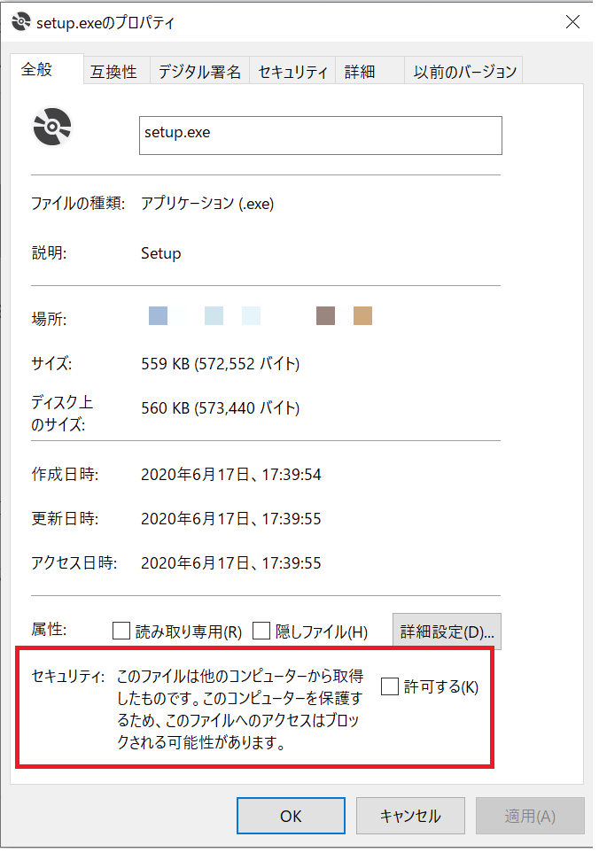Click the setup.exe filename field
The height and width of the screenshot is (868, 599).
click(321, 136)
